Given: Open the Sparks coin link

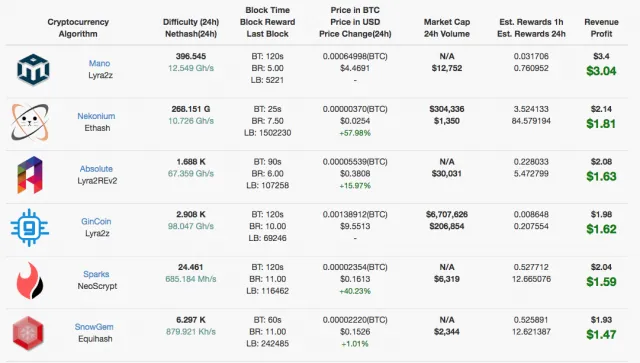Looking at the screenshot, I should point(96,274).
